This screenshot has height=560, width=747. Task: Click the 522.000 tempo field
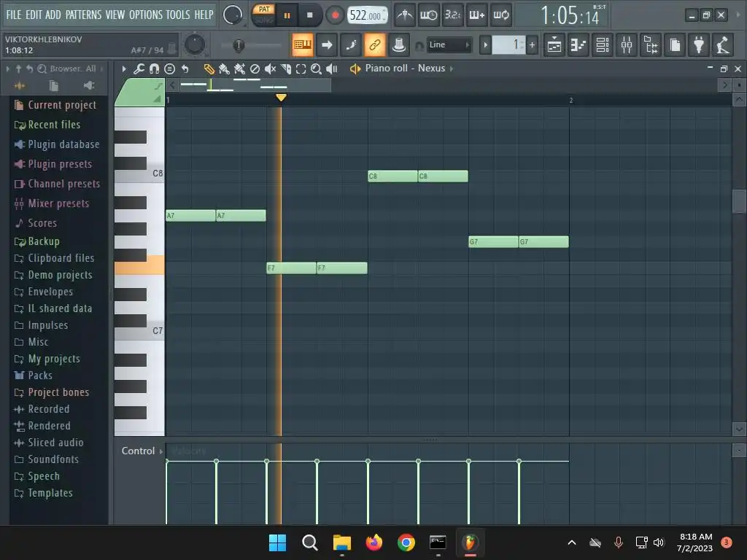pyautogui.click(x=366, y=15)
